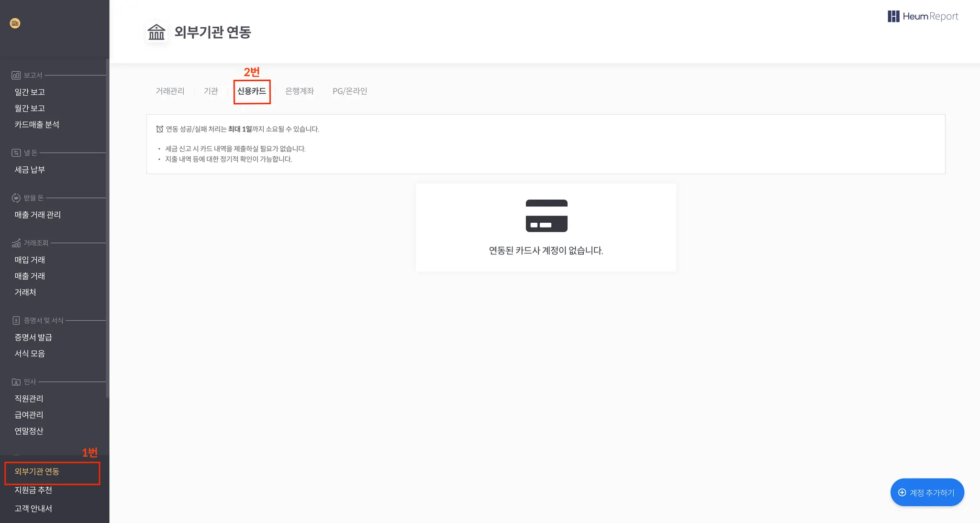Click the credit card icon in empty state
The image size is (980, 523).
coord(546,216)
